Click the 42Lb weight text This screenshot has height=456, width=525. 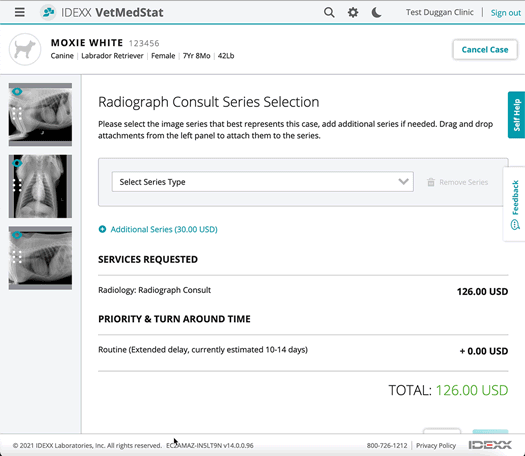click(x=226, y=56)
